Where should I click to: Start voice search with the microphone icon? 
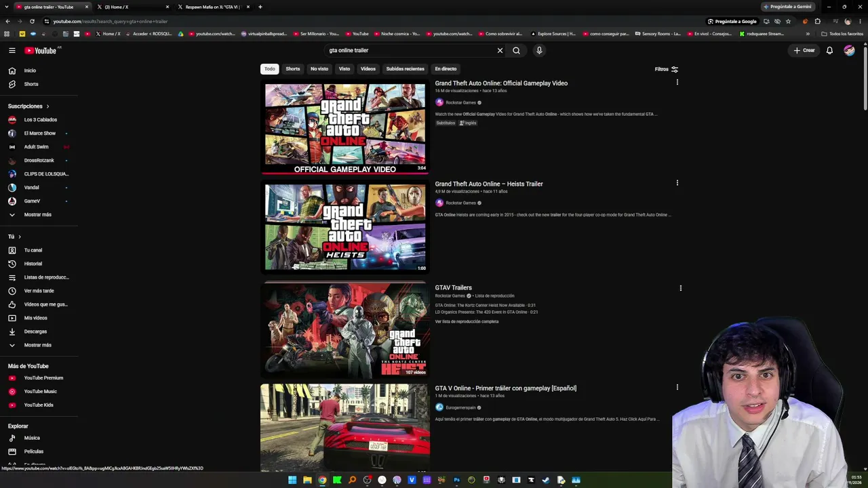pyautogui.click(x=539, y=50)
